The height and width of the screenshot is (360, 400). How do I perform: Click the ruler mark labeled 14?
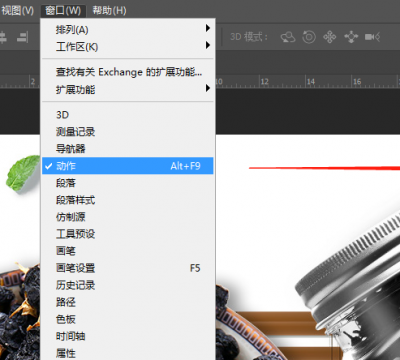[x=311, y=81]
